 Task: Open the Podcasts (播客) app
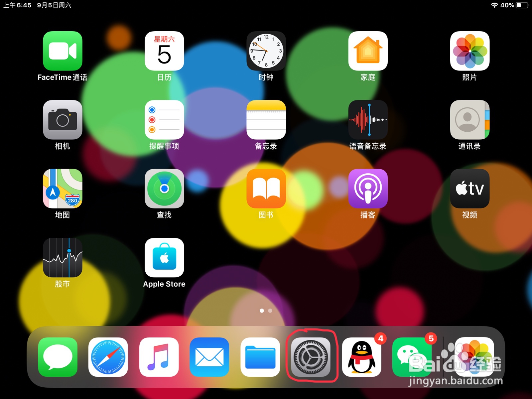click(368, 189)
